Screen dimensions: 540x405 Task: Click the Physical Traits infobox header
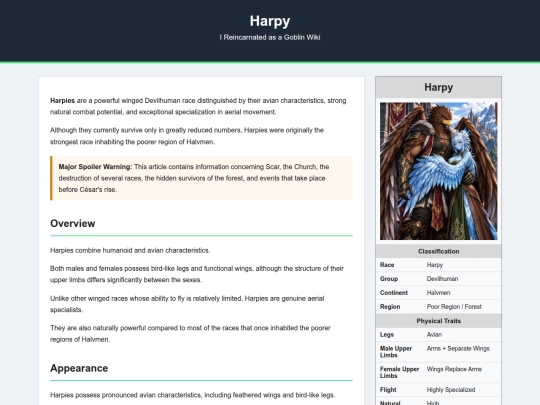coord(438,321)
